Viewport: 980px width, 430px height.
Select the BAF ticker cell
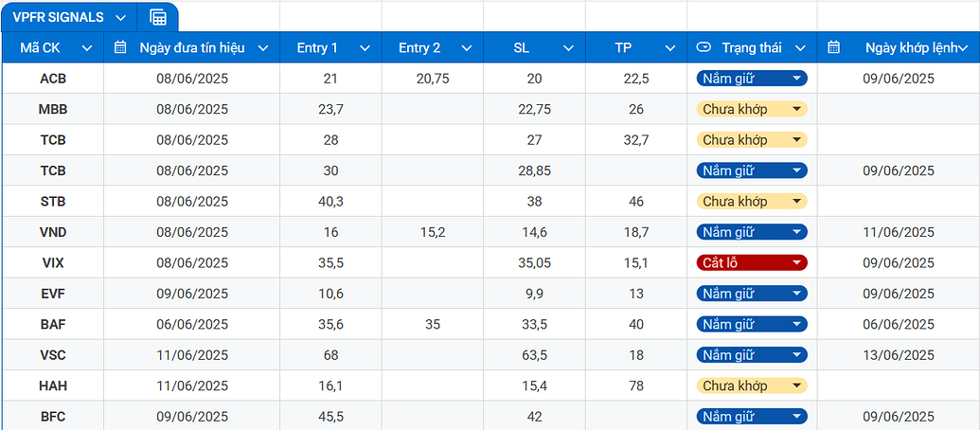[53, 324]
